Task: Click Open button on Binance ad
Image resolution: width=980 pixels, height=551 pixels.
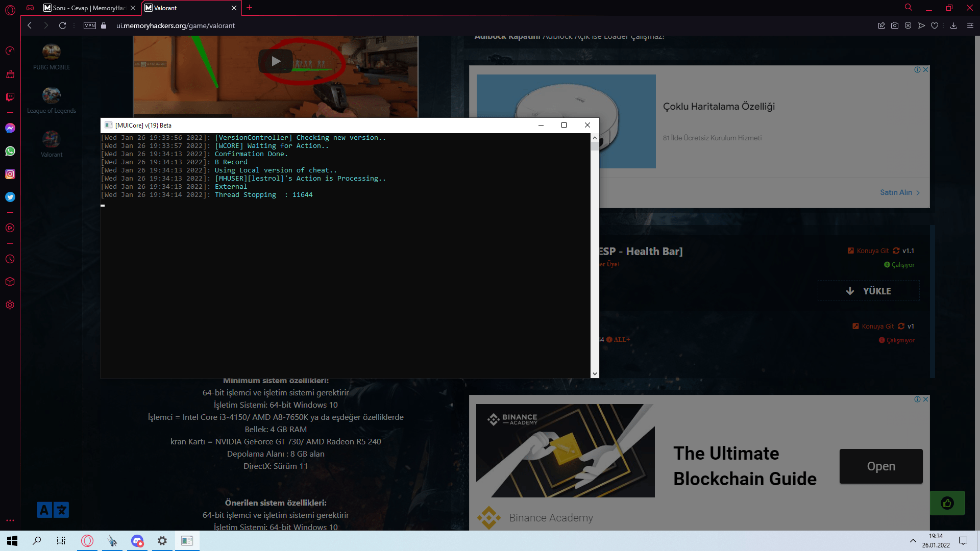Action: 881,466
